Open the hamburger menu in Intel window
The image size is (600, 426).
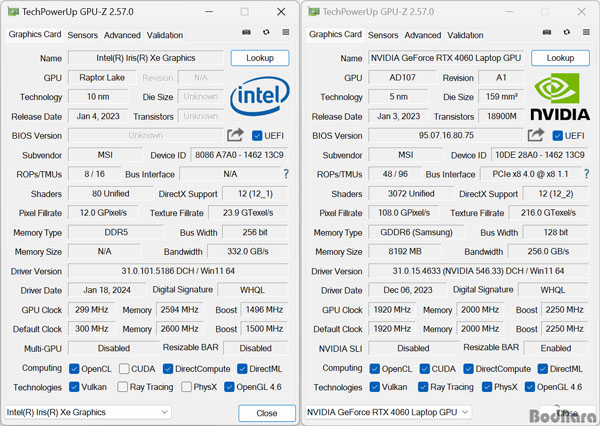285,32
